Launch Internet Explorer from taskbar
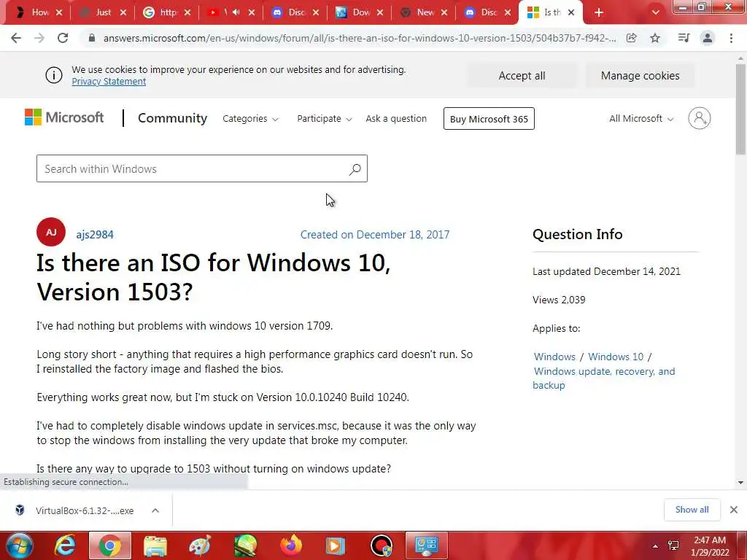 click(x=64, y=545)
